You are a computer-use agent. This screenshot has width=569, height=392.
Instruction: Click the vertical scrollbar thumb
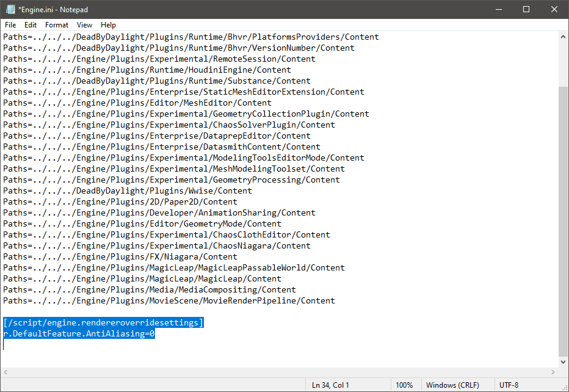(x=563, y=220)
